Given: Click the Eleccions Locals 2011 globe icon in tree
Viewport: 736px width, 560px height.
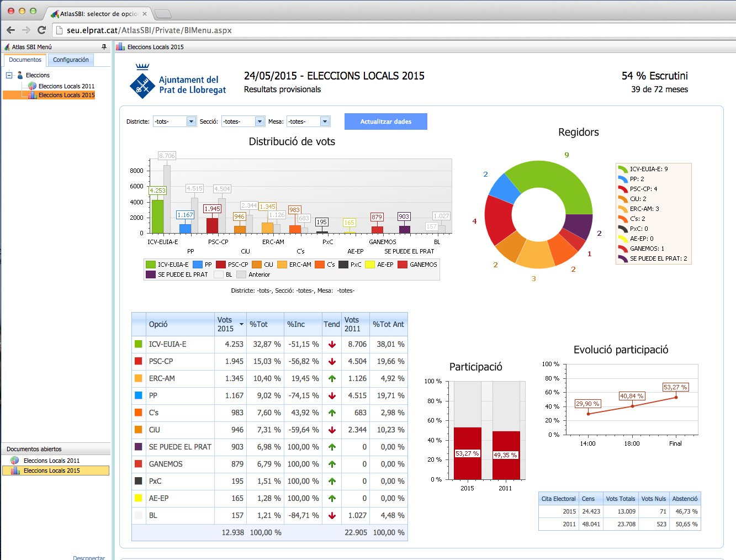Looking at the screenshot, I should [33, 86].
